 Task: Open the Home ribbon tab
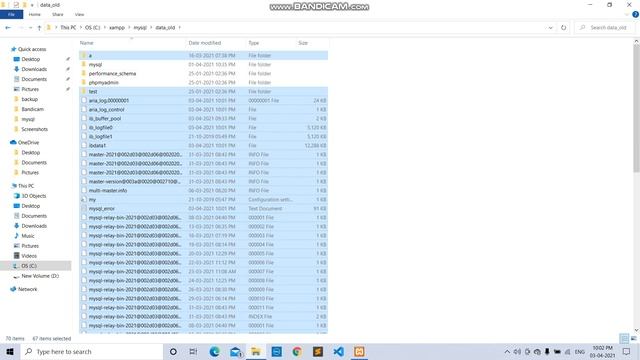(x=35, y=14)
